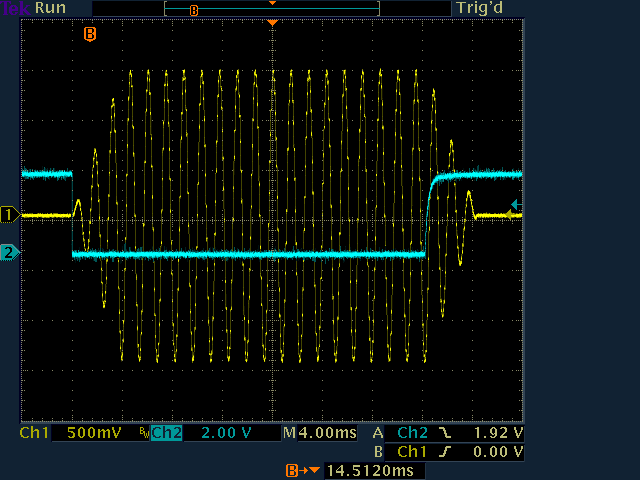640x480 pixels.
Task: Click the falling edge slope icon
Action: point(445,433)
